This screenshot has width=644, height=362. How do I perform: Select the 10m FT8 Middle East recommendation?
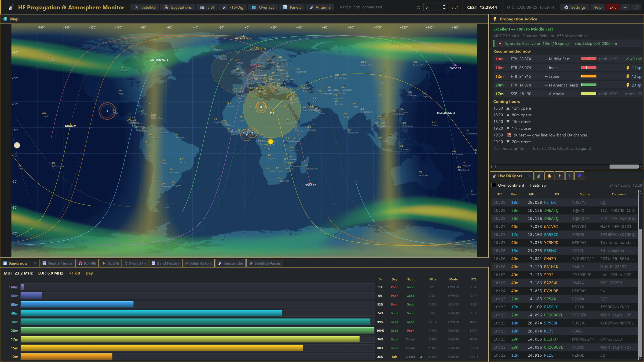(568, 59)
